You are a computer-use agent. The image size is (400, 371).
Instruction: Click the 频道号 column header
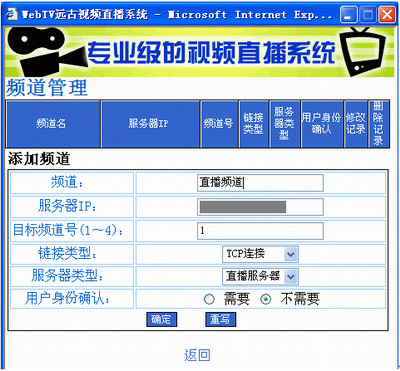[x=220, y=124]
